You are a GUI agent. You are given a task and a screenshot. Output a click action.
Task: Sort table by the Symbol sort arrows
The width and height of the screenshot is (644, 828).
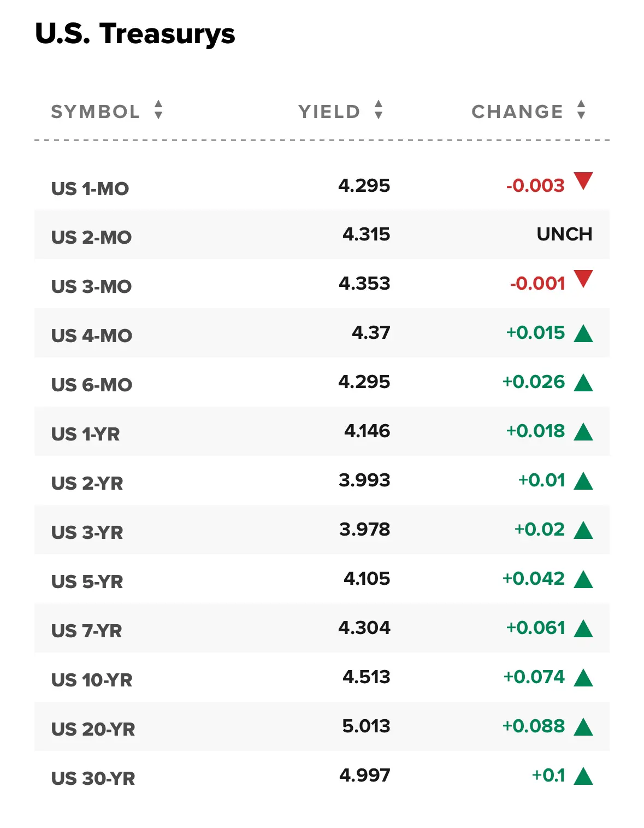[158, 110]
